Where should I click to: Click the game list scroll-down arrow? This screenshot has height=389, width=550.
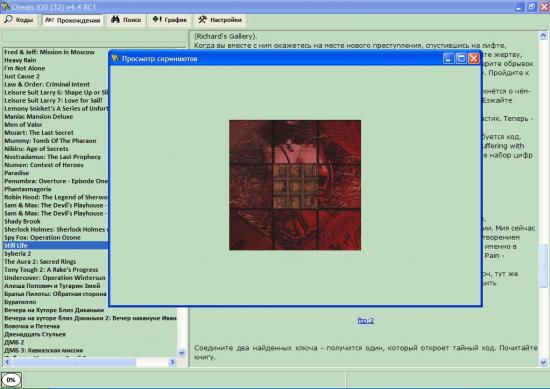coord(182,353)
